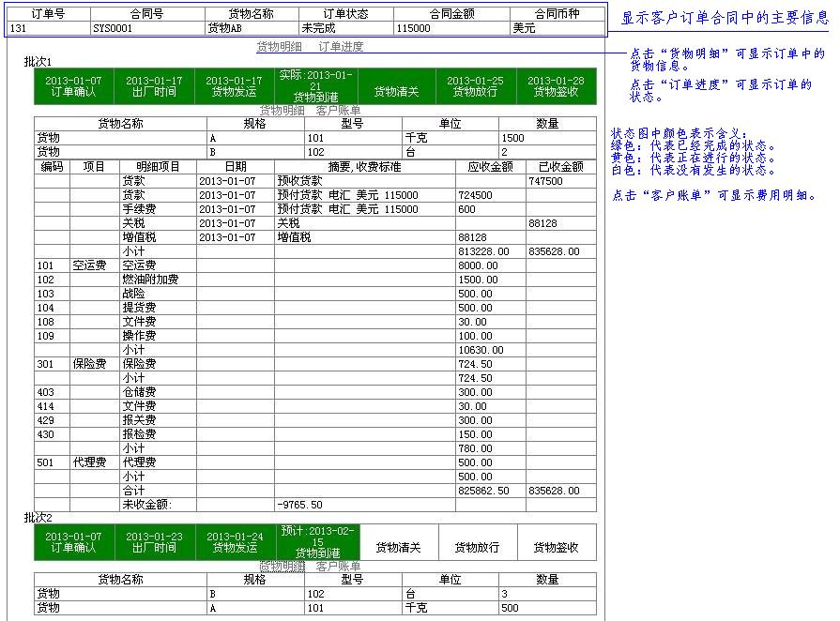Select the 货物AB goods name cell
Screen dimensions: 840x621
[x=252, y=29]
